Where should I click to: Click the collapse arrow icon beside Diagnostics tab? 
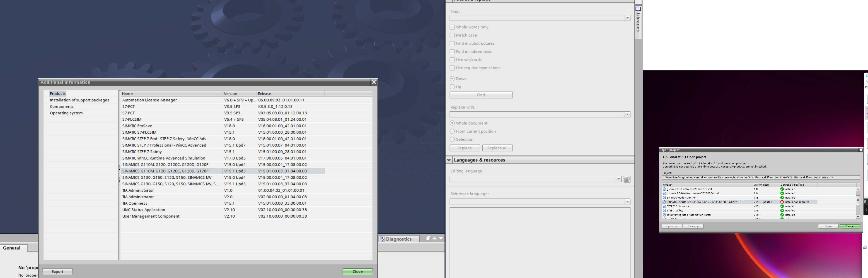pyautogui.click(x=441, y=238)
